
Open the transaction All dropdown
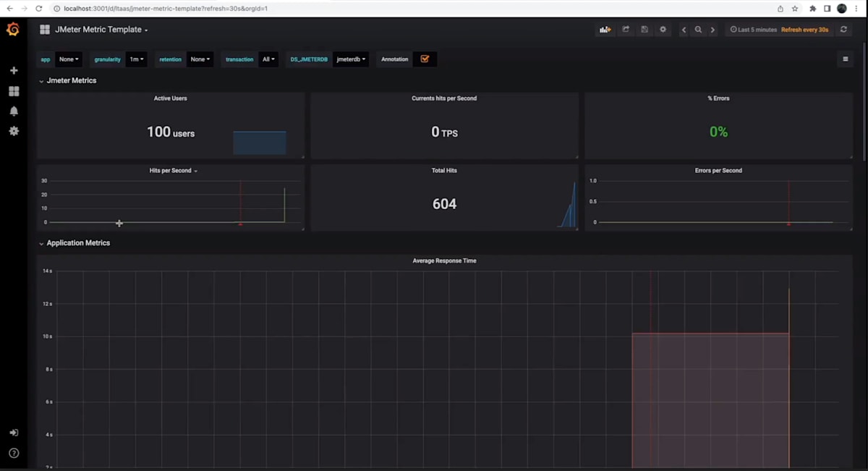coord(268,59)
